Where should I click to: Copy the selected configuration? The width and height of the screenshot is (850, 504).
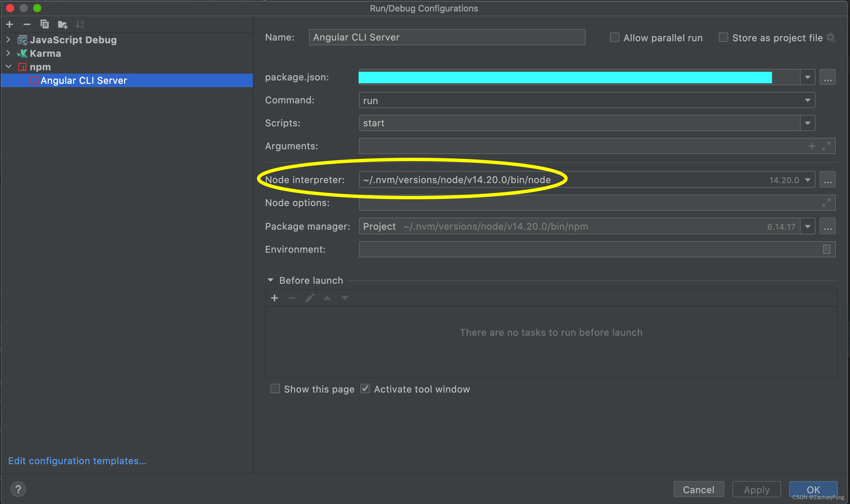45,24
